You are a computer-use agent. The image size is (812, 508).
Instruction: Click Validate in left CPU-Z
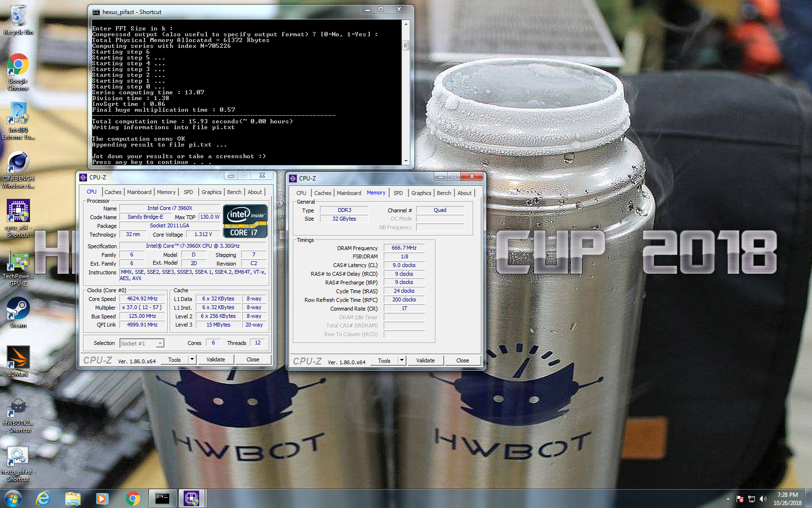coord(216,359)
